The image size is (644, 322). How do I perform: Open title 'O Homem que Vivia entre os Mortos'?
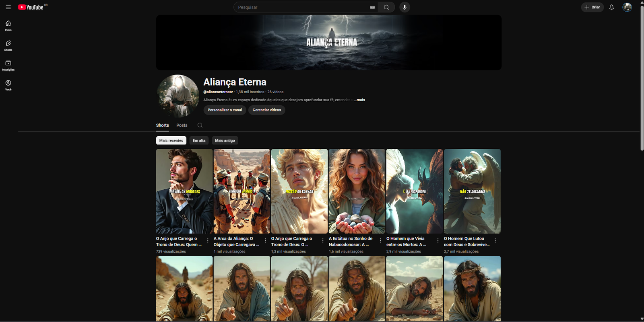pos(406,242)
